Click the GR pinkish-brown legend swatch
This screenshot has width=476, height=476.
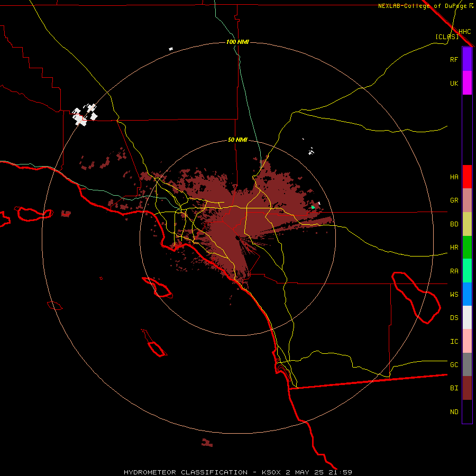[x=467, y=200]
